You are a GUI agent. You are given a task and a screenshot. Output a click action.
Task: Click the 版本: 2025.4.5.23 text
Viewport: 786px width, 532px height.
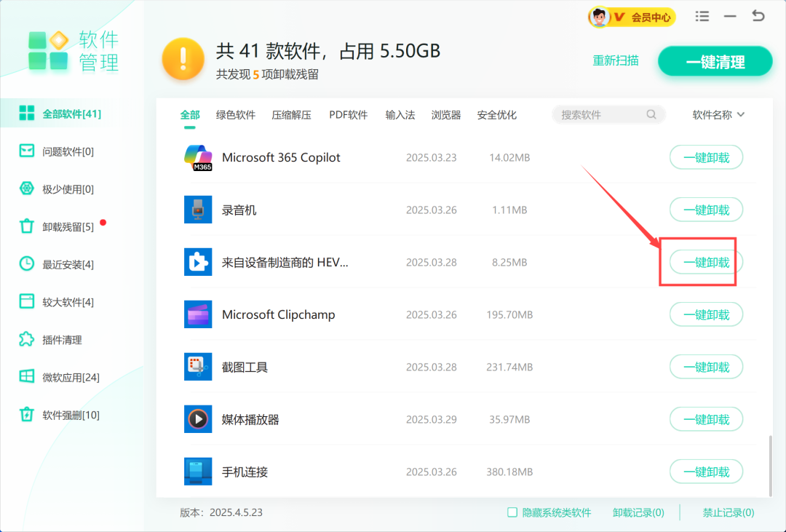[x=221, y=512]
